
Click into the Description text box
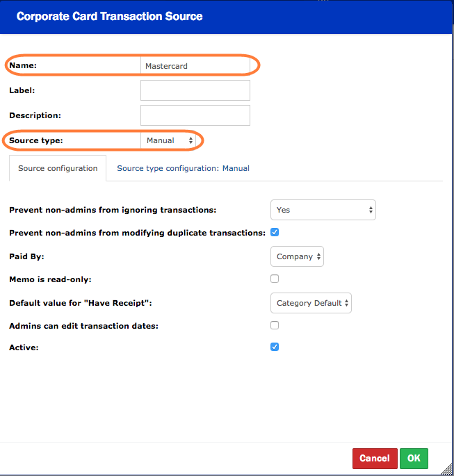pos(195,115)
